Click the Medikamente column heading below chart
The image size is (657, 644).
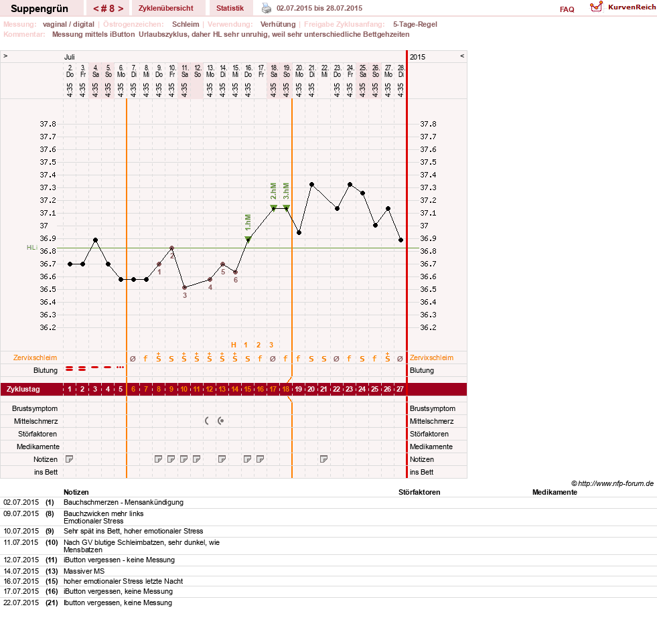pos(555,492)
